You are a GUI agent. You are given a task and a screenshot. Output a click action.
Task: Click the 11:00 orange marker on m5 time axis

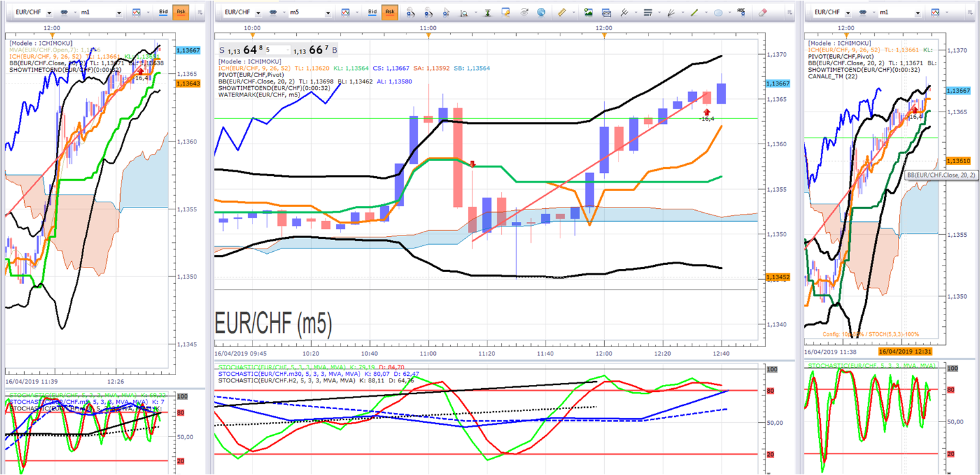(428, 35)
